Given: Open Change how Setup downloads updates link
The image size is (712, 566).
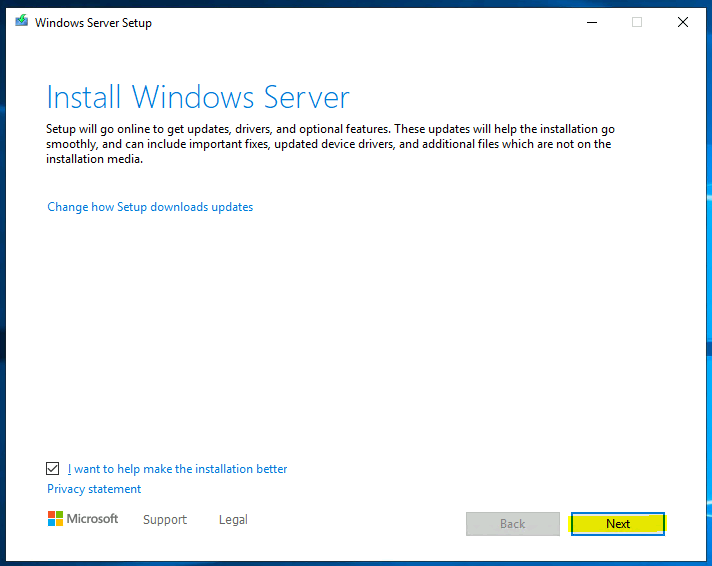Looking at the screenshot, I should coord(150,207).
